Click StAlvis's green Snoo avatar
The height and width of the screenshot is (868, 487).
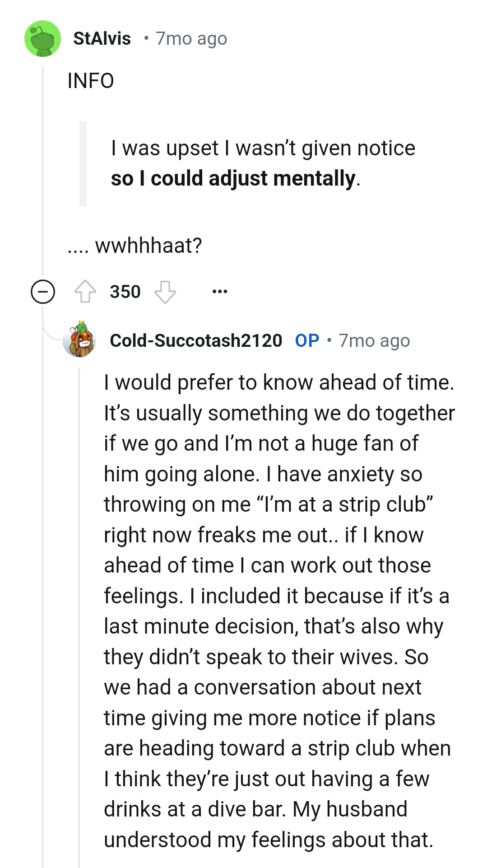pyautogui.click(x=43, y=39)
